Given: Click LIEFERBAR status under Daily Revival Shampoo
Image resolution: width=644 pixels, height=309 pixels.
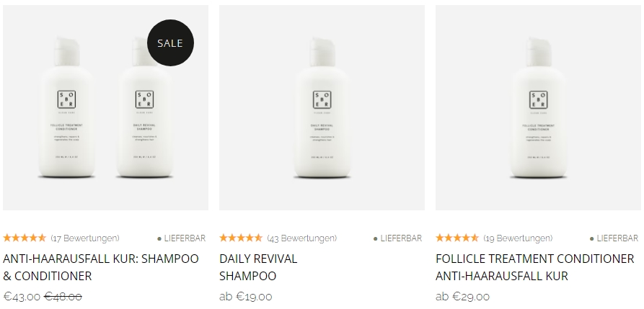Looking at the screenshot, I should 397,238.
